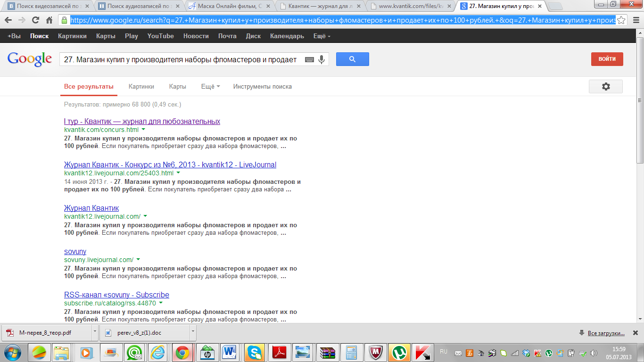Switch to the Поиск видеозаписей browser tab

pos(48,6)
